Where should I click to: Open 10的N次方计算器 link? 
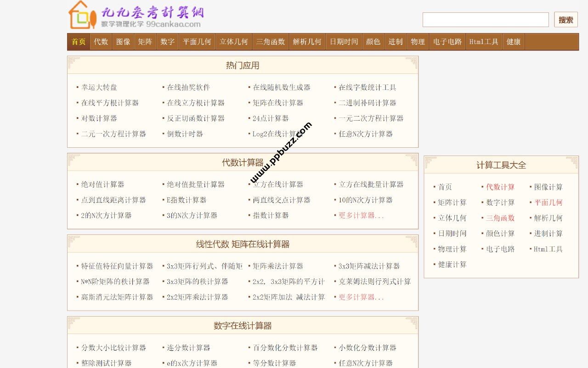pyautogui.click(x=366, y=200)
